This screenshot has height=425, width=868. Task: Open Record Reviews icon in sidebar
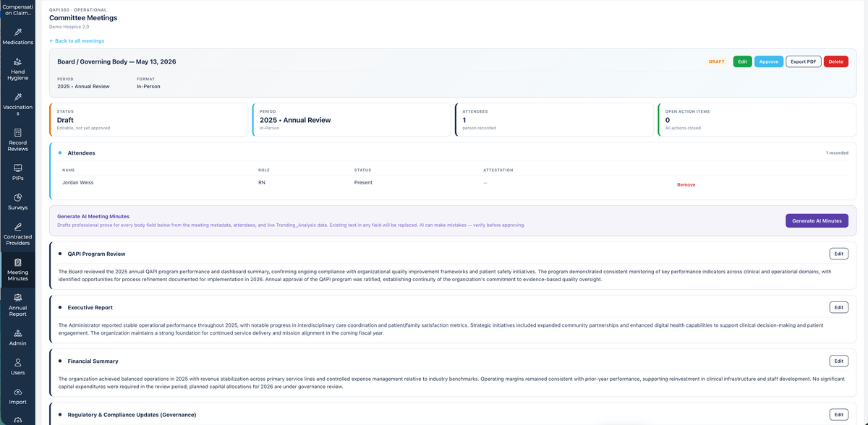[x=18, y=133]
